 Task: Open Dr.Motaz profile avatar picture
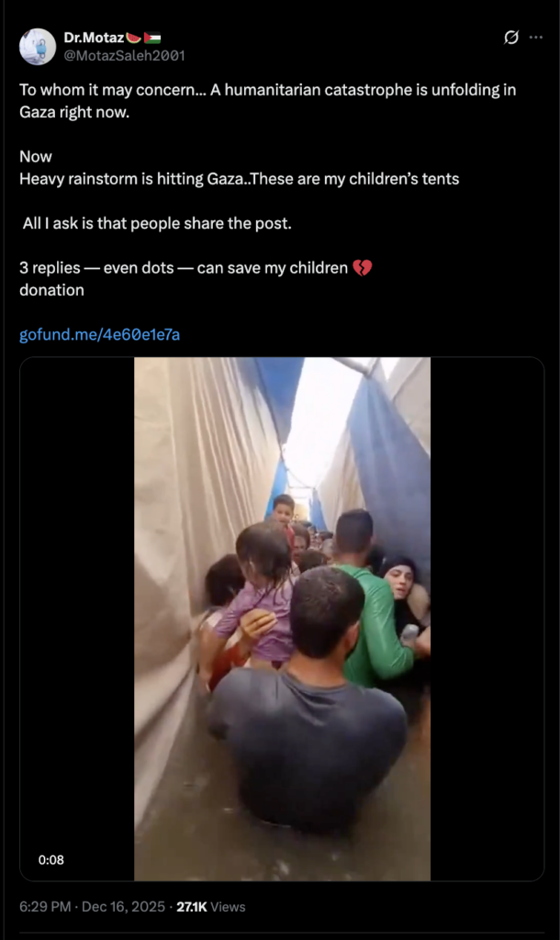tap(37, 46)
